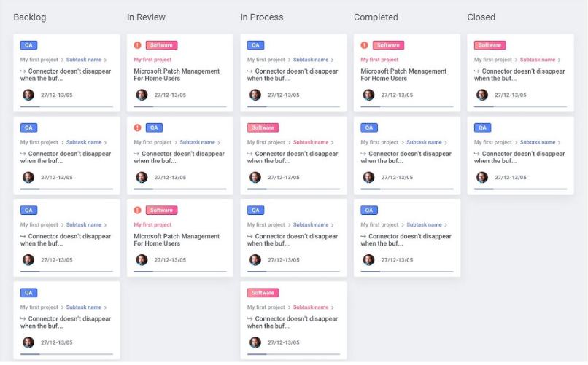Image resolution: width=588 pixels, height=365 pixels.
Task: Expand chevron after Subtask name in second Completed card
Action: click(x=446, y=142)
